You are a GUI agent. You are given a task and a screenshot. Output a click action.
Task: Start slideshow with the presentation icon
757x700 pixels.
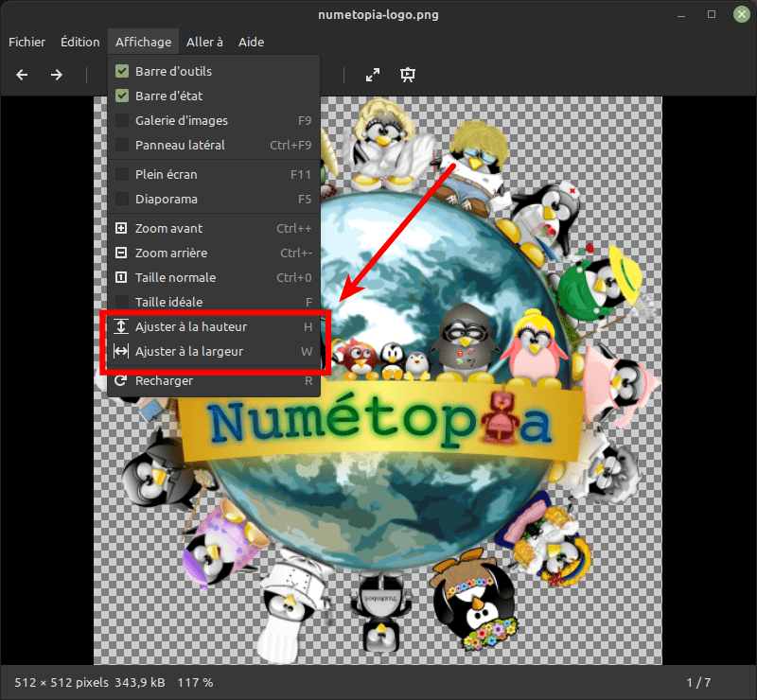click(x=408, y=75)
